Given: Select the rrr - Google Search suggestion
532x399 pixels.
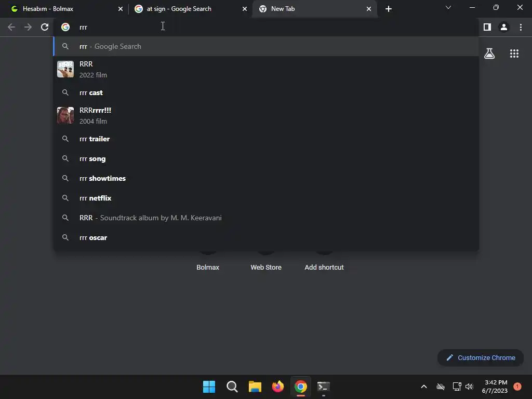Looking at the screenshot, I should point(266,46).
